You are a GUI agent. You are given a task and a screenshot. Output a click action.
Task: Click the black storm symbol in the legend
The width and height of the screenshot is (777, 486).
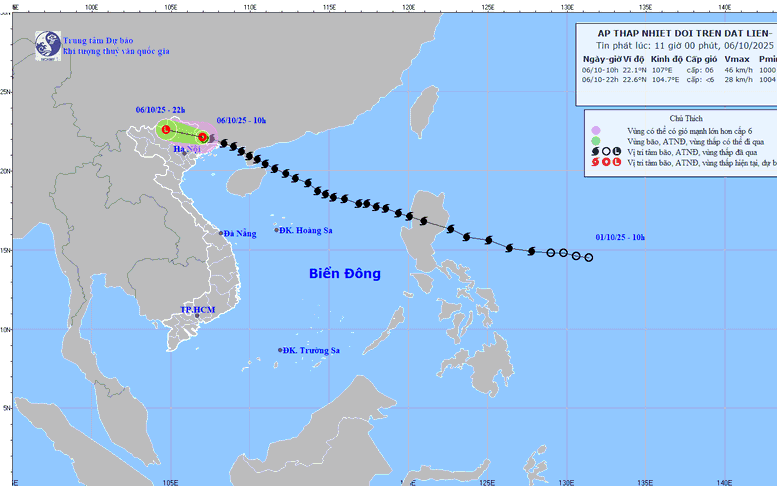tap(595, 150)
